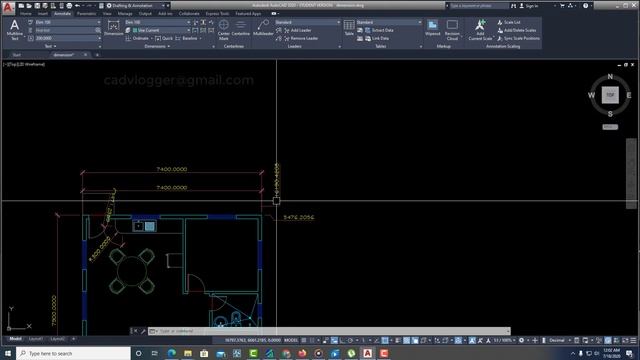This screenshot has height=360, width=640.
Task: Click in the command line input
Action: (329, 331)
